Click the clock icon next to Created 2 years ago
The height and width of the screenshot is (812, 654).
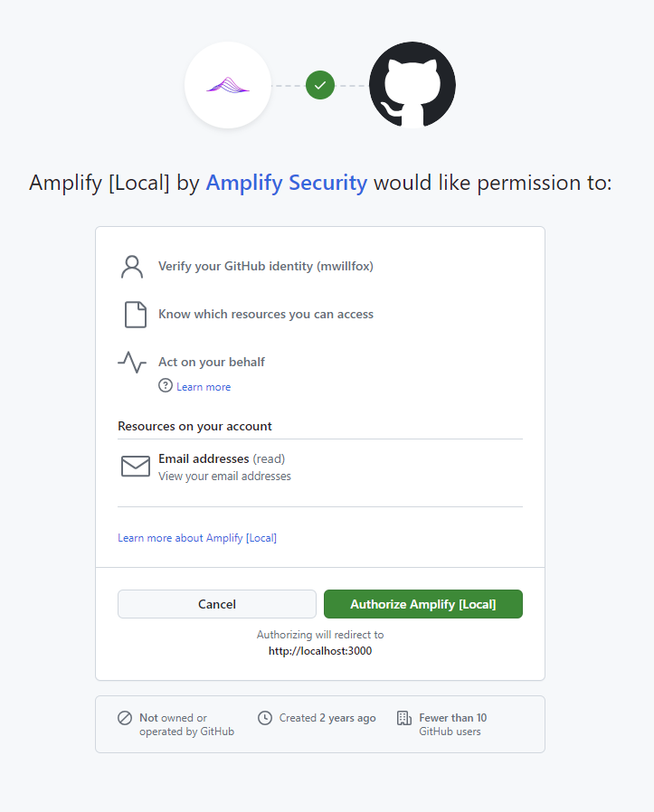[264, 717]
